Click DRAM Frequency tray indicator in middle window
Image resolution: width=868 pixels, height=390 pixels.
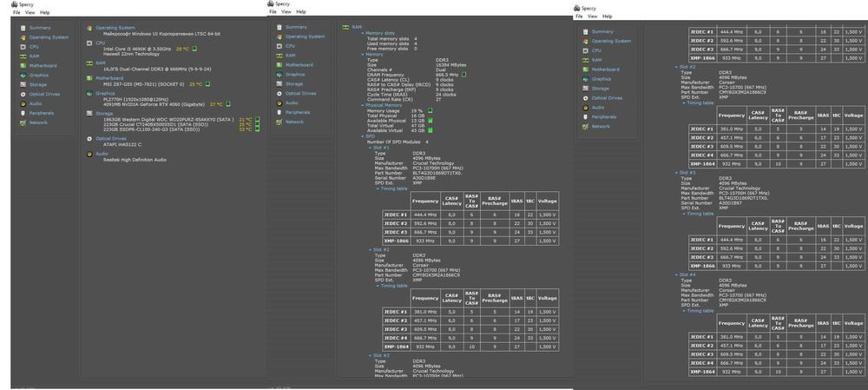[x=464, y=74]
